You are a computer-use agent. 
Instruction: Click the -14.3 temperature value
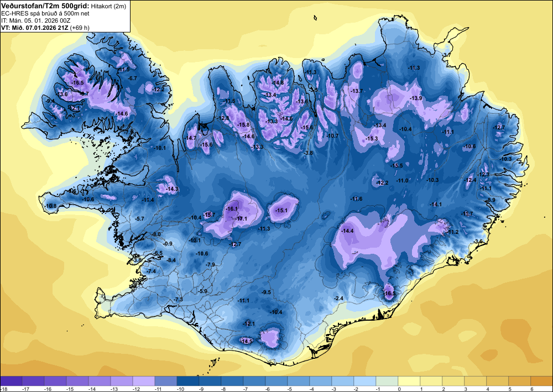point(173,189)
